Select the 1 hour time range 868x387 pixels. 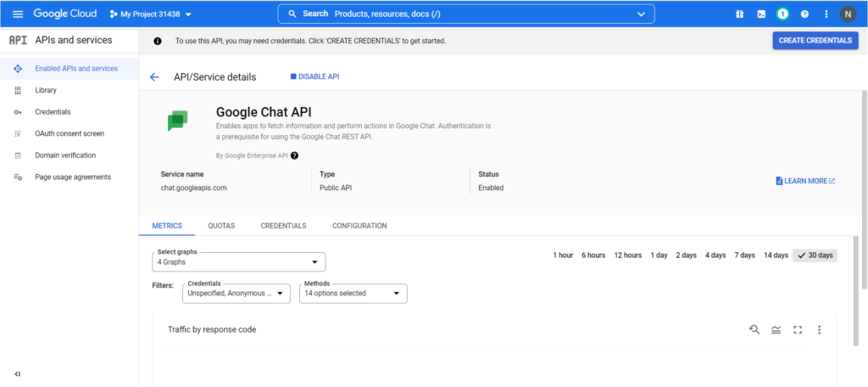(563, 255)
